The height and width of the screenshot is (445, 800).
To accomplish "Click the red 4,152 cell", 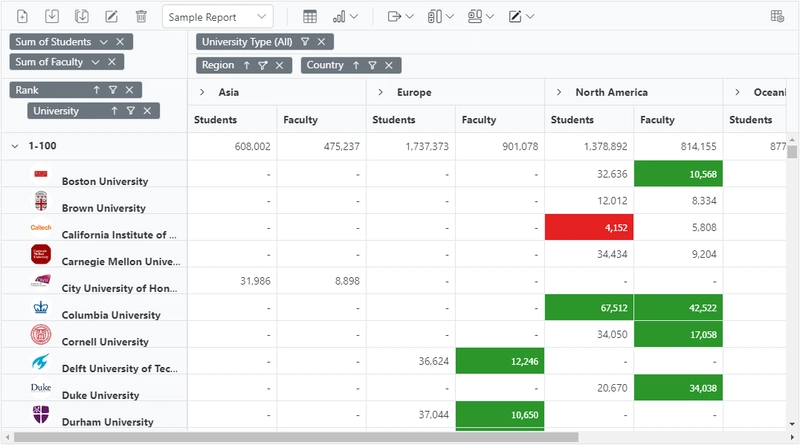I will [x=589, y=228].
